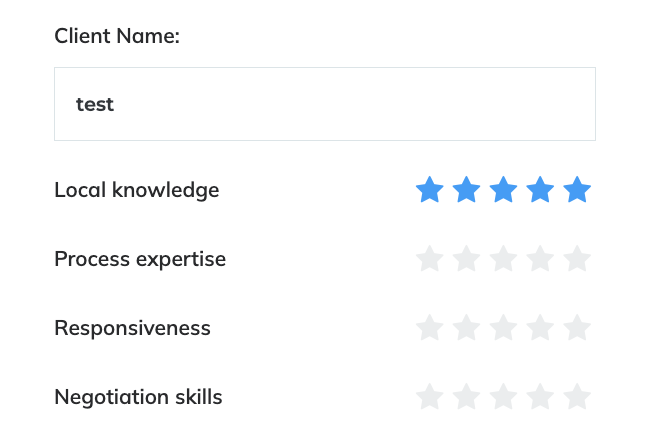Set Local knowledge rating to three stars
The image size is (654, 444).
coord(503,190)
